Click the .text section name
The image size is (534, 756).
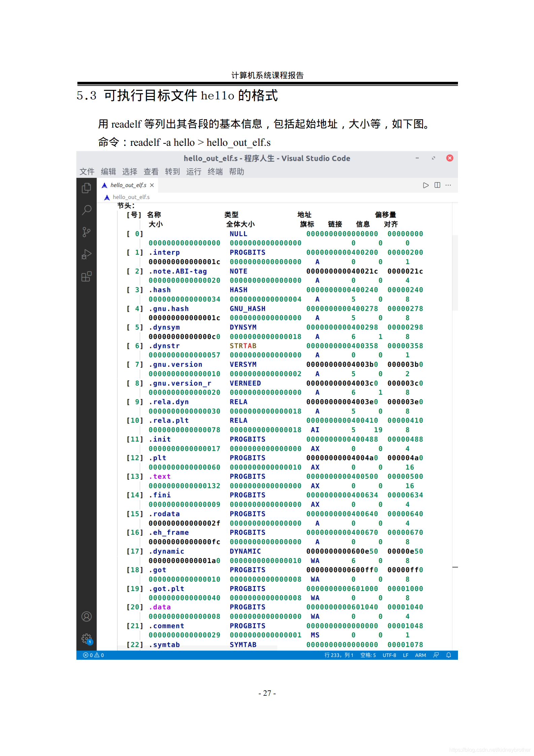160,476
